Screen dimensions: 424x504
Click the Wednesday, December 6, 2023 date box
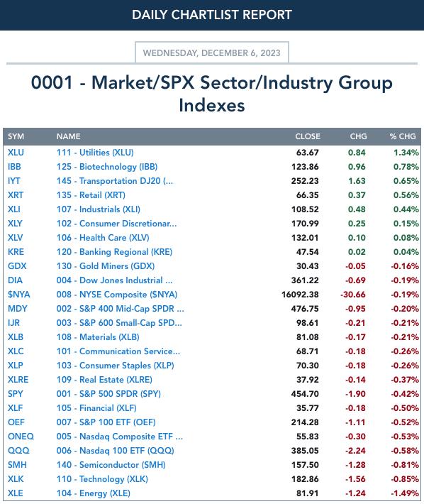[x=212, y=53]
